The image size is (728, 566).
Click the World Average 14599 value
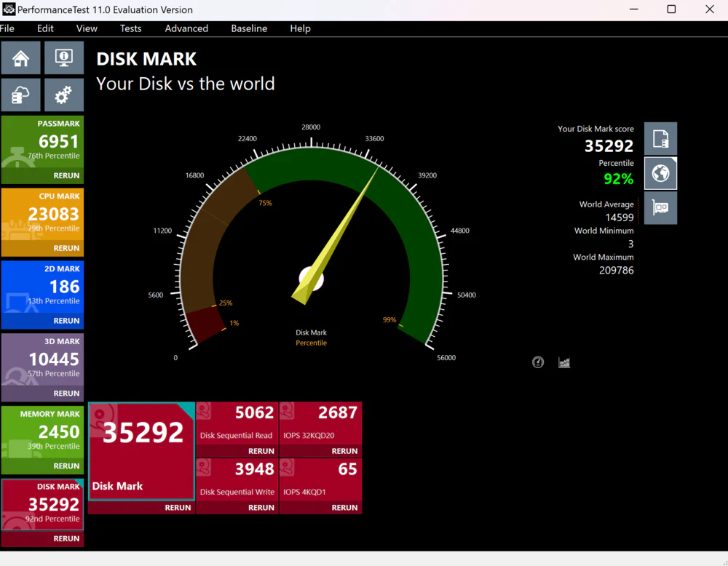(x=620, y=218)
